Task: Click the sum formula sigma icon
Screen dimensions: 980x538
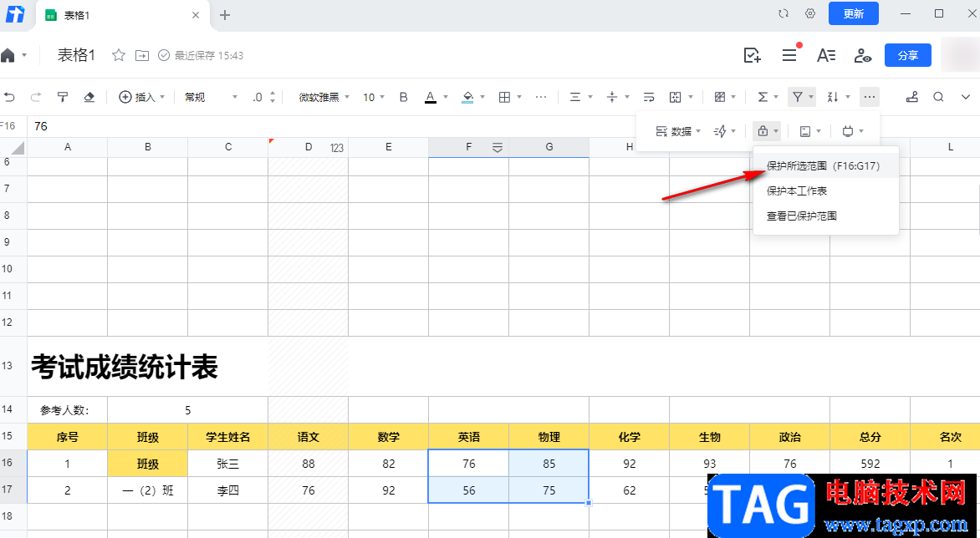Action: click(x=763, y=97)
